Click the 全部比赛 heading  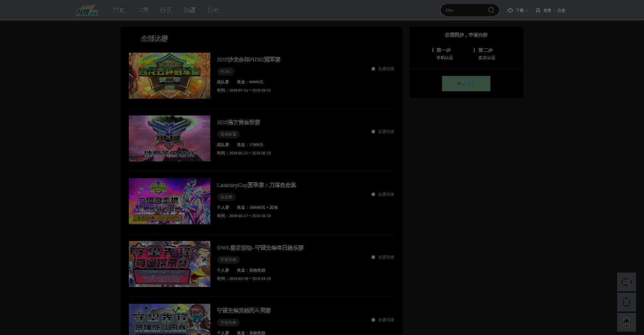pos(154,39)
